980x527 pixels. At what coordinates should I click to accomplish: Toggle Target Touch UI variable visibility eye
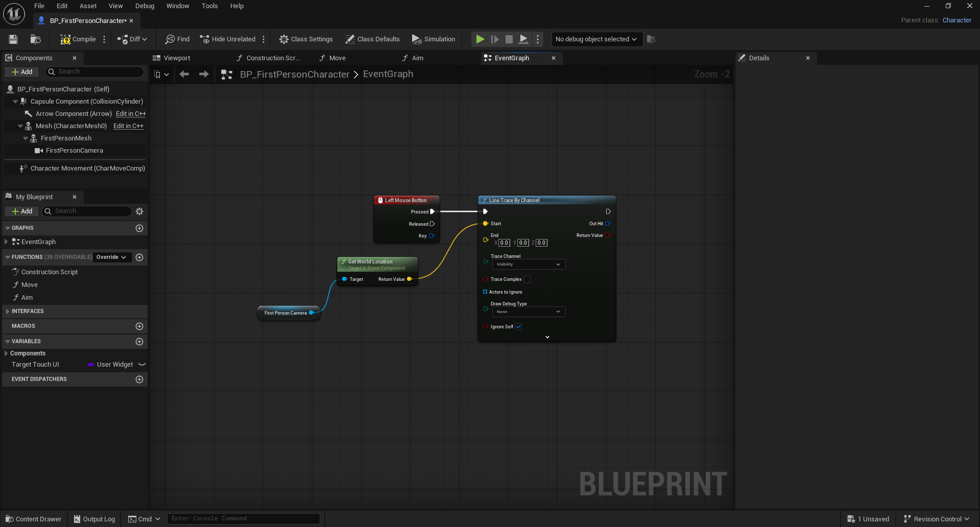[x=142, y=365]
